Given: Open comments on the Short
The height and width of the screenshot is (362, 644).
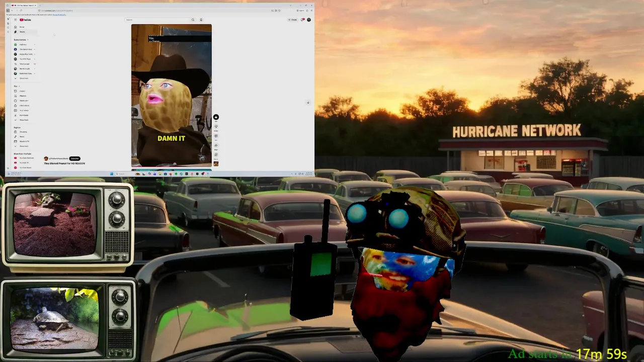Looking at the screenshot, I should pos(216,136).
